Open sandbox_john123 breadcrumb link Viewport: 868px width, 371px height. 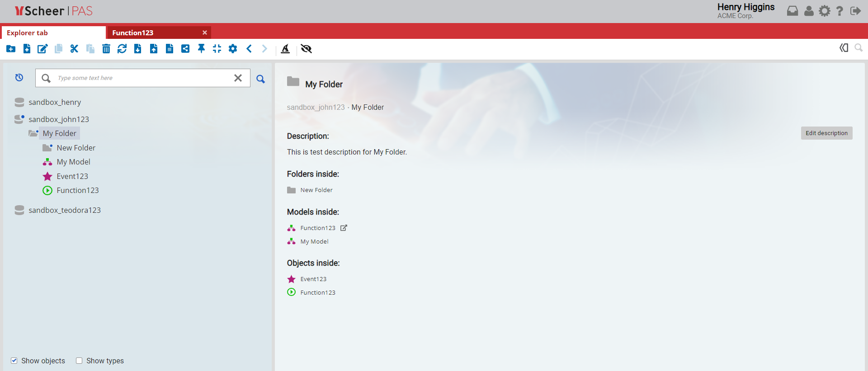[316, 107]
